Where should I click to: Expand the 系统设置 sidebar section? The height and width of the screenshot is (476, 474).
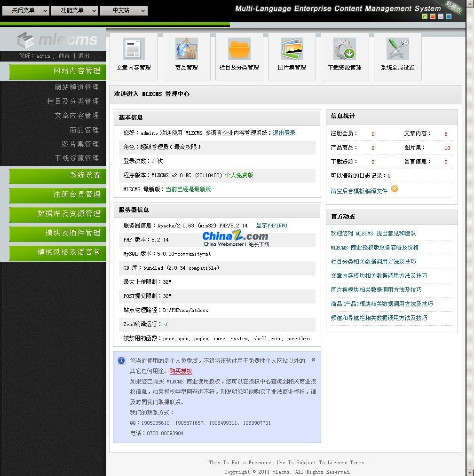[x=58, y=176]
